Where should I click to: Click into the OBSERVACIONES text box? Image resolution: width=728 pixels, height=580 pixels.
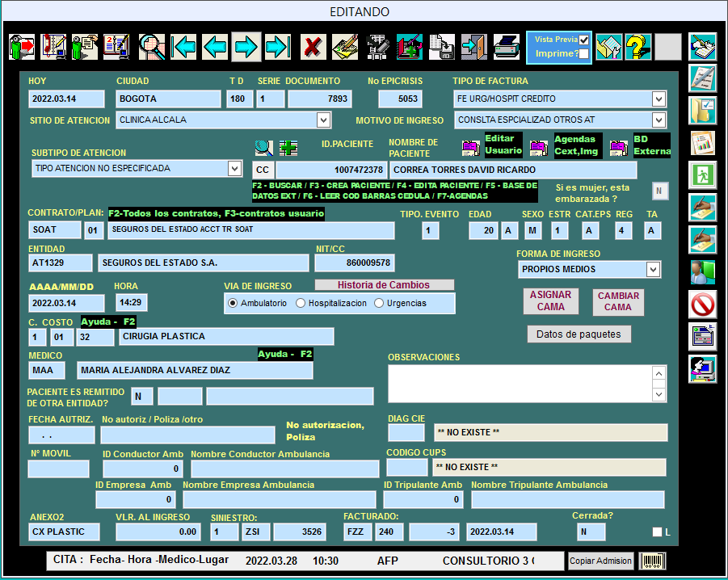[520, 384]
